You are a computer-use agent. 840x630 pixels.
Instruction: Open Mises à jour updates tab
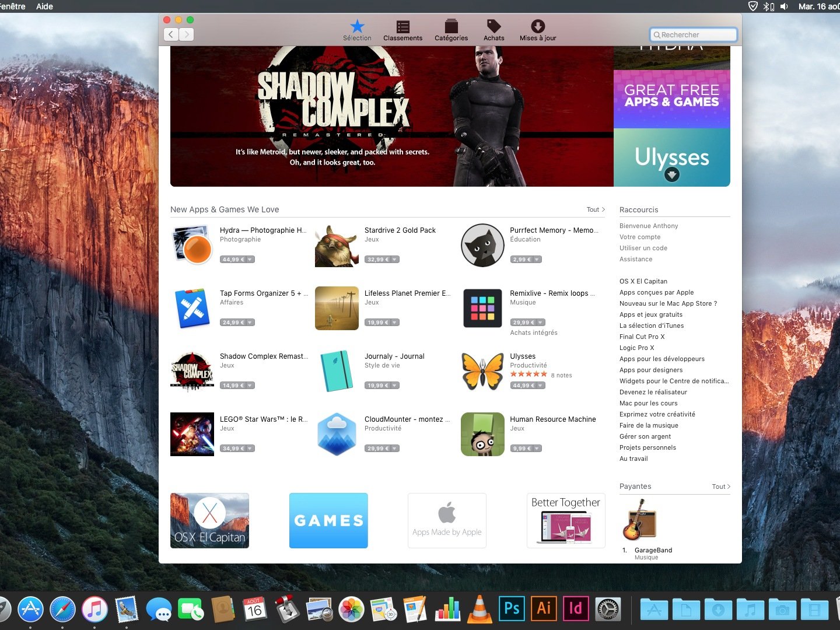coord(538,30)
